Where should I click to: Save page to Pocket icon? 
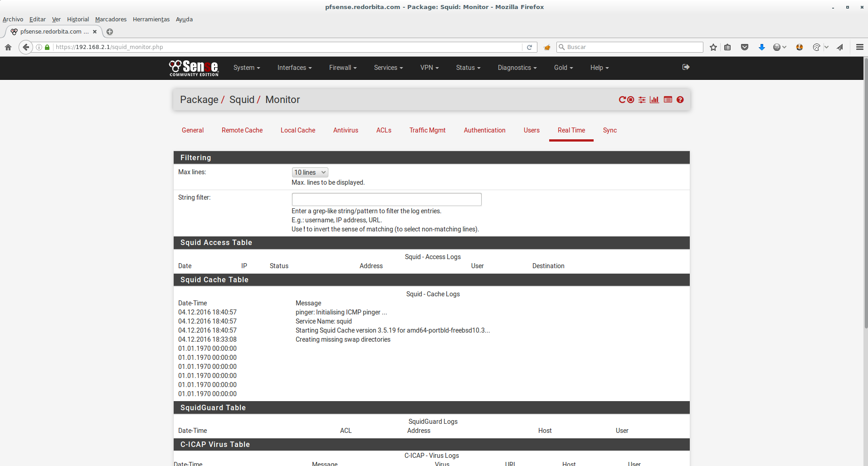coord(745,47)
